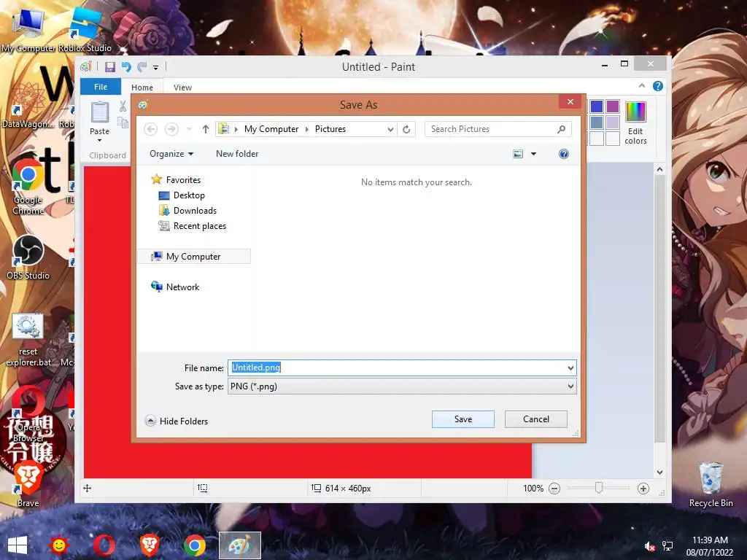This screenshot has height=560, width=747.
Task: Click the reset explorer.bat desktop file
Action: [28, 340]
